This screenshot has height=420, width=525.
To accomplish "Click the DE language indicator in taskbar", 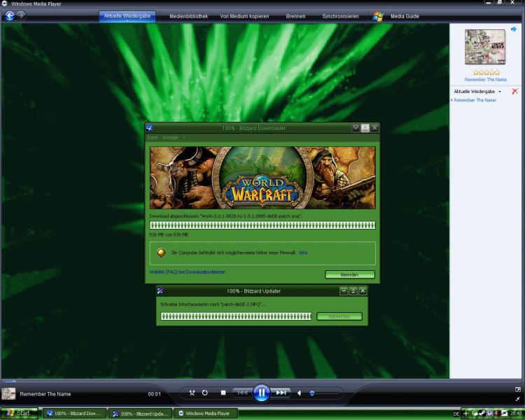I will [x=456, y=414].
